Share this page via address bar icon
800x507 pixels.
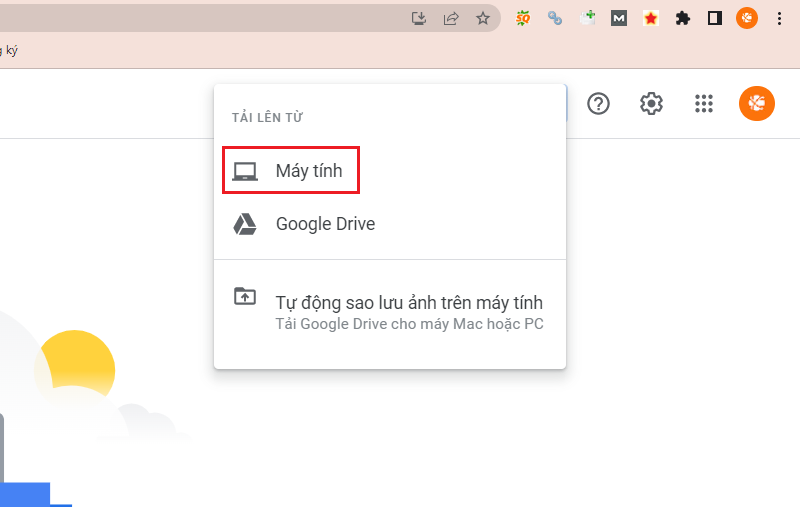pyautogui.click(x=451, y=19)
